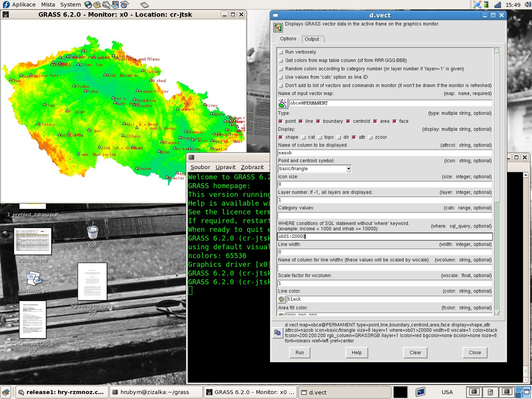Click the wireless signal strength icon

pos(497,5)
